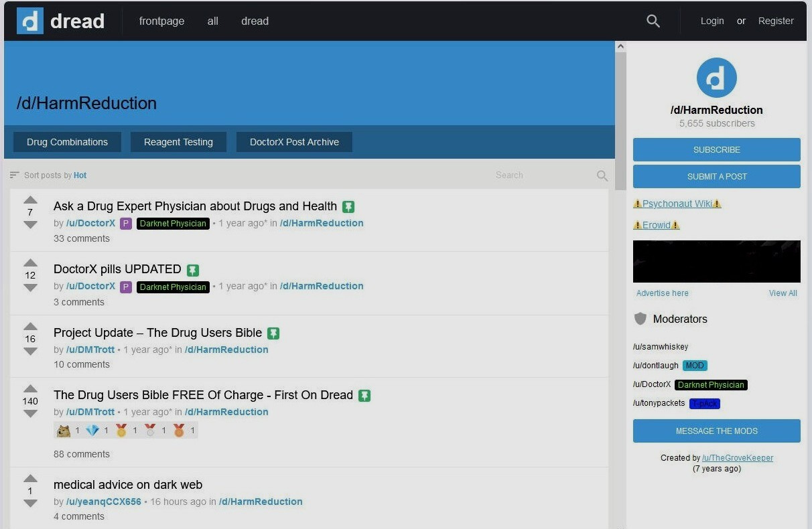The height and width of the screenshot is (529, 812).
Task: Downvote 'DoctorX pills UPDATED' post
Action: pos(30,288)
